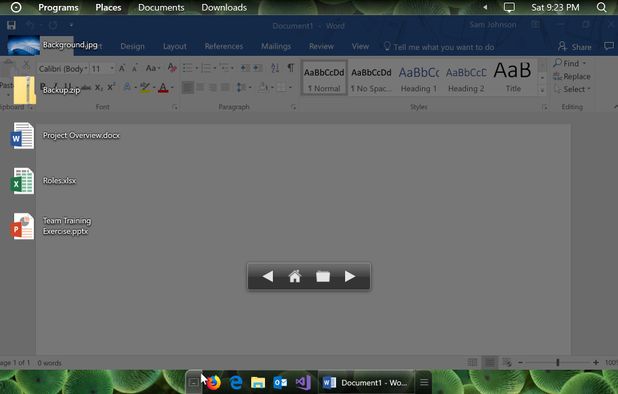Toggle Justify alignment in Word ribbon

(x=225, y=87)
